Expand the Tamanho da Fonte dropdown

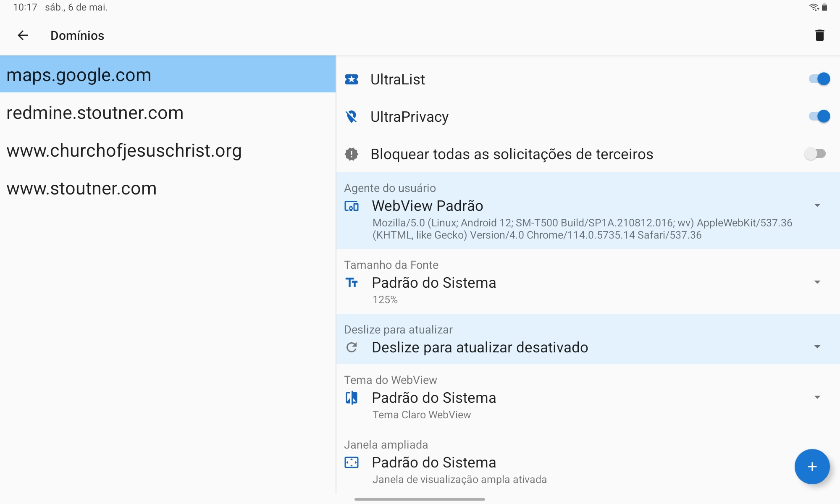tap(817, 282)
